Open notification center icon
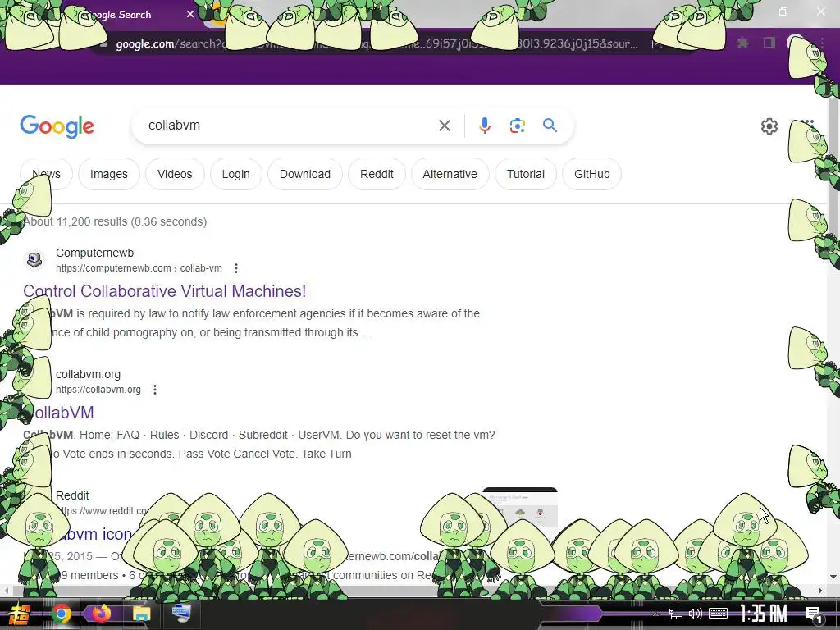Screen dimensions: 840x630 point(814,614)
